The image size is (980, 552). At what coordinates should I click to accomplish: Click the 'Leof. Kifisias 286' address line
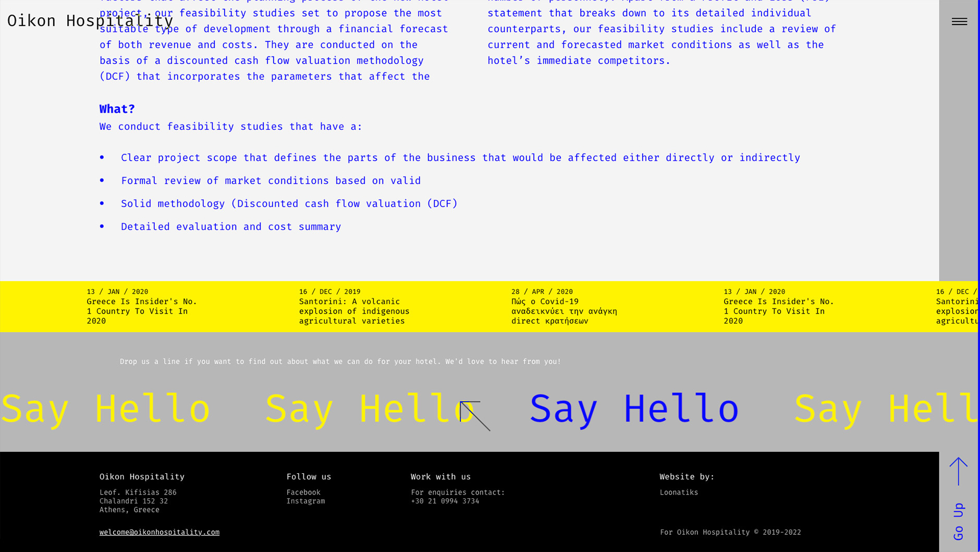pyautogui.click(x=138, y=492)
